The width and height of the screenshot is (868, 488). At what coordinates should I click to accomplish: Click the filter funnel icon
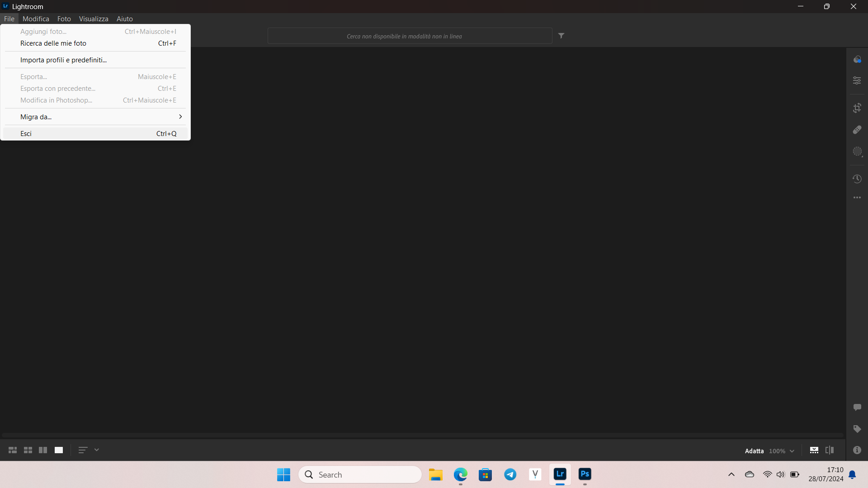pyautogui.click(x=561, y=36)
